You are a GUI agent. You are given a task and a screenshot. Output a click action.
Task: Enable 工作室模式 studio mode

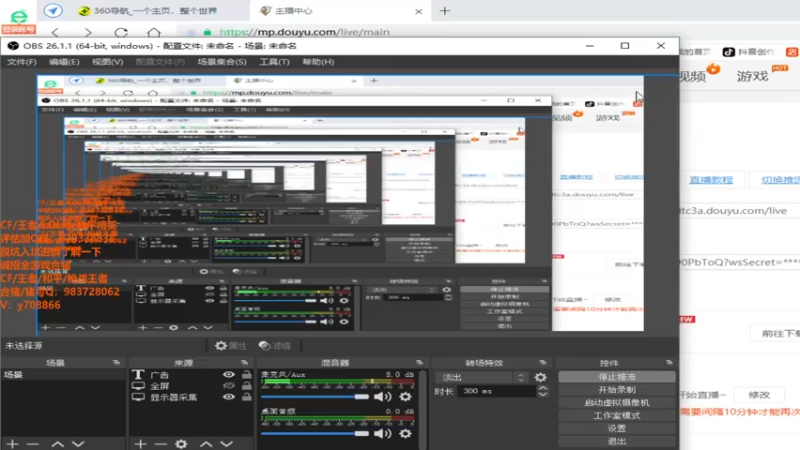coord(617,415)
